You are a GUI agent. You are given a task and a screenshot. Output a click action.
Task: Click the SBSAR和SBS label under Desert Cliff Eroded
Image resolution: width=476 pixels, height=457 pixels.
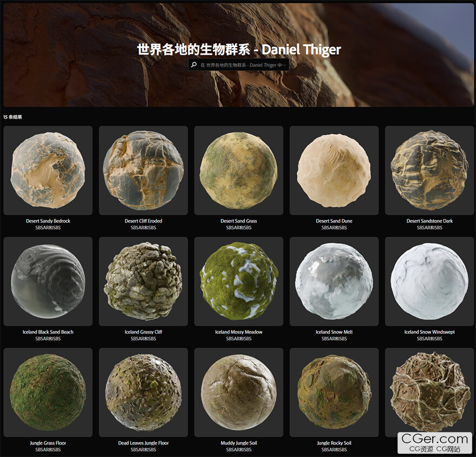[143, 227]
